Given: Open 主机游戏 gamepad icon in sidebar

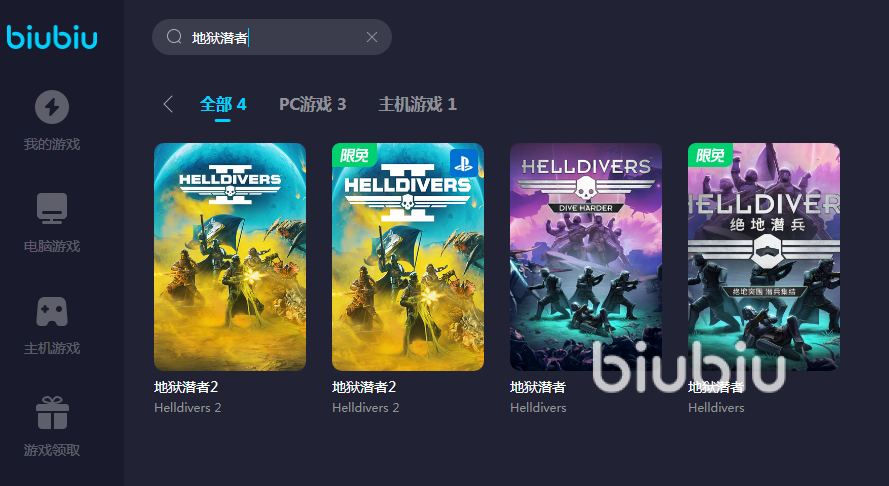Looking at the screenshot, I should point(52,311).
